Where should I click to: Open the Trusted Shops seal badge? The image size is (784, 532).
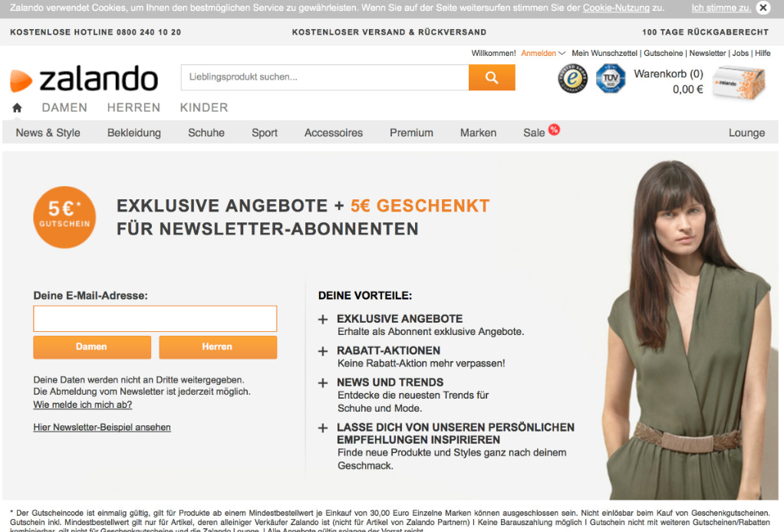[x=572, y=78]
